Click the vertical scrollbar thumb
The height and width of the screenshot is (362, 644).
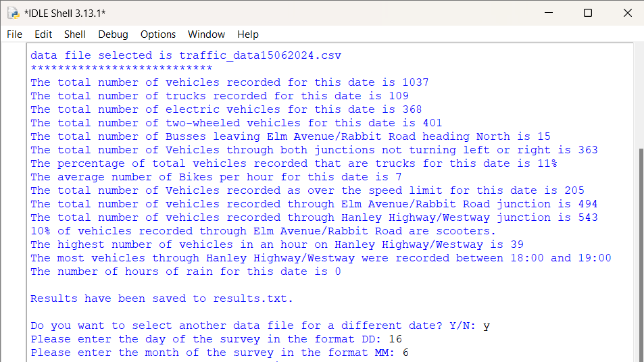[x=641, y=255]
